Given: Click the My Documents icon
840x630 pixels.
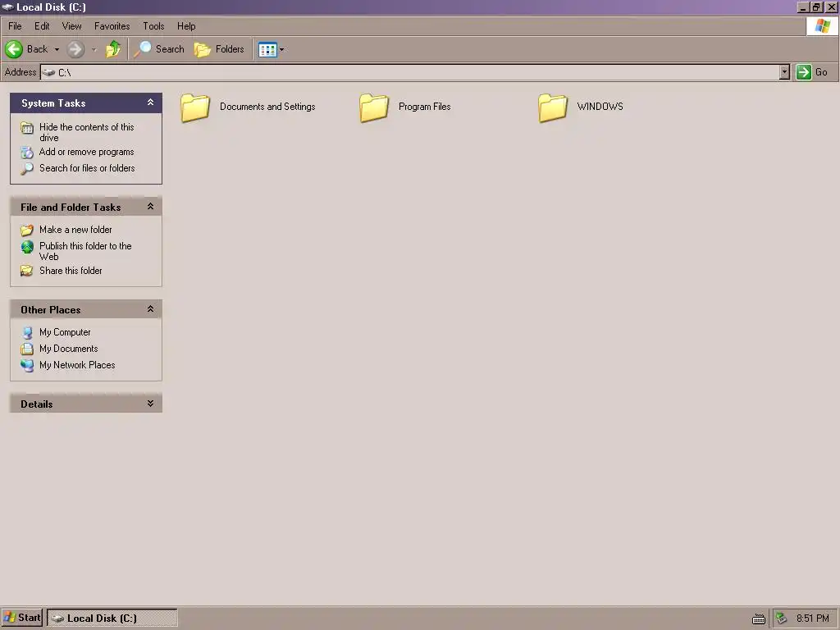Looking at the screenshot, I should point(27,349).
